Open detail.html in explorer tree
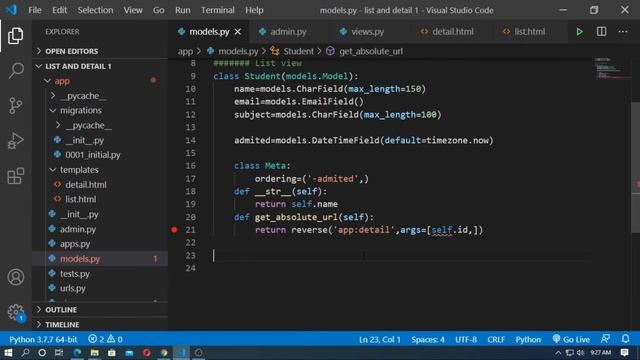 coord(86,185)
